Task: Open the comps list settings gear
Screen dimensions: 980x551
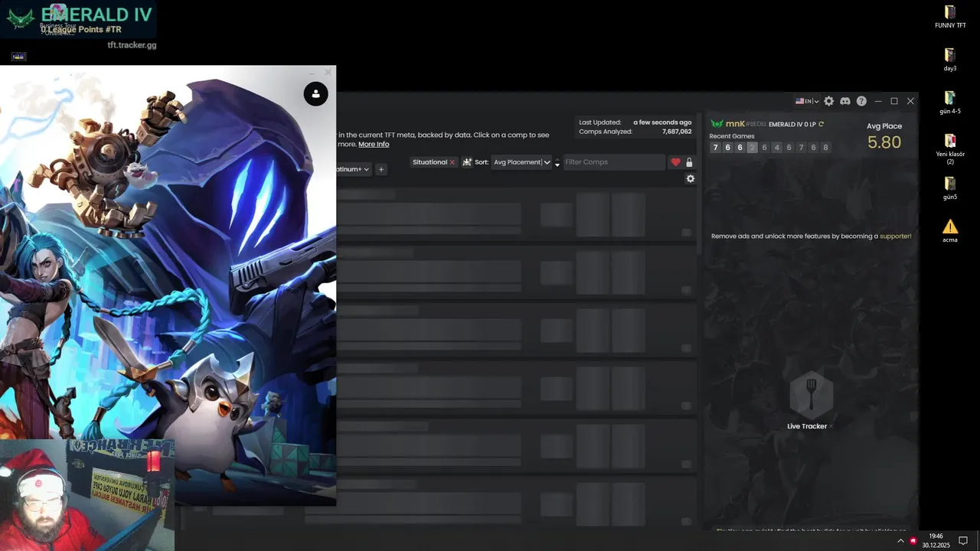Action: [x=691, y=178]
